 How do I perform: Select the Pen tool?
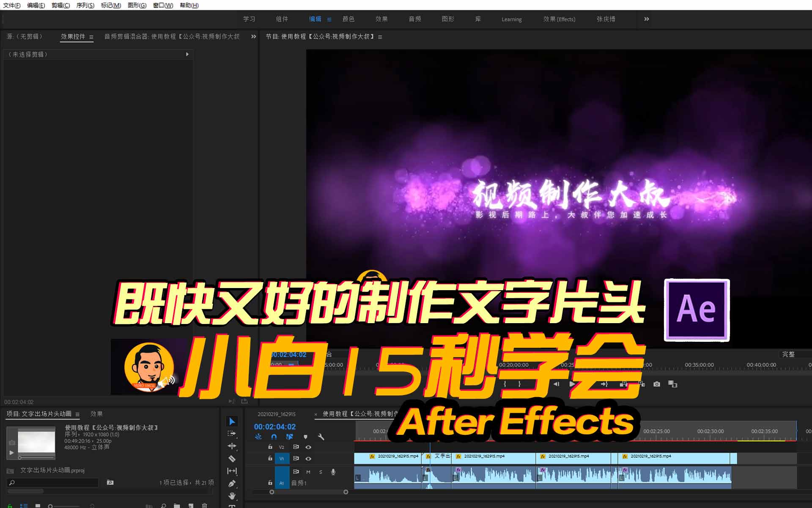pos(232,483)
